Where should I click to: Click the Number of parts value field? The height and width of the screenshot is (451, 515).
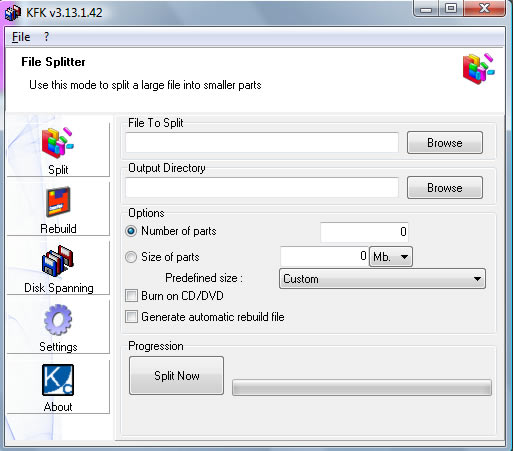point(364,232)
